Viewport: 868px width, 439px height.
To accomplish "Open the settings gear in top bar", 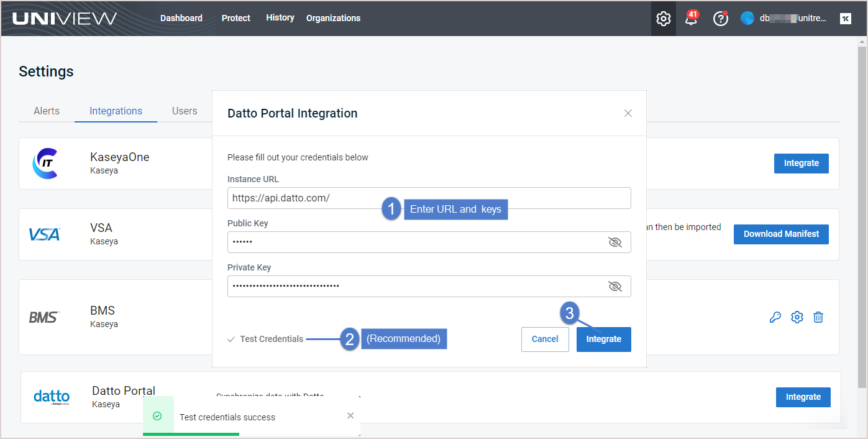I will [664, 19].
